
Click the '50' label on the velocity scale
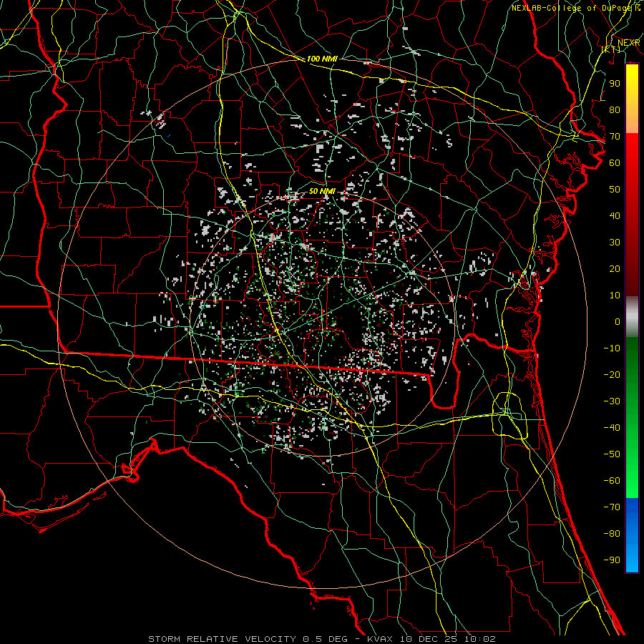(x=615, y=190)
